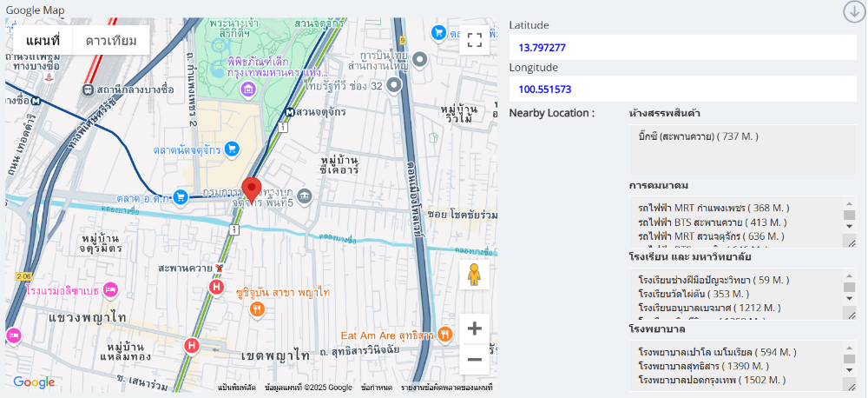Screen dimensions: 868x398
Task: Zoom out the map with minus button
Action: coord(475,359)
